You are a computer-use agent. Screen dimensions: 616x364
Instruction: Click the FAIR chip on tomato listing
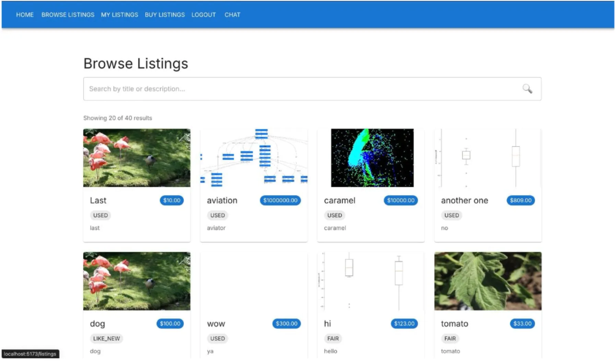(450, 338)
